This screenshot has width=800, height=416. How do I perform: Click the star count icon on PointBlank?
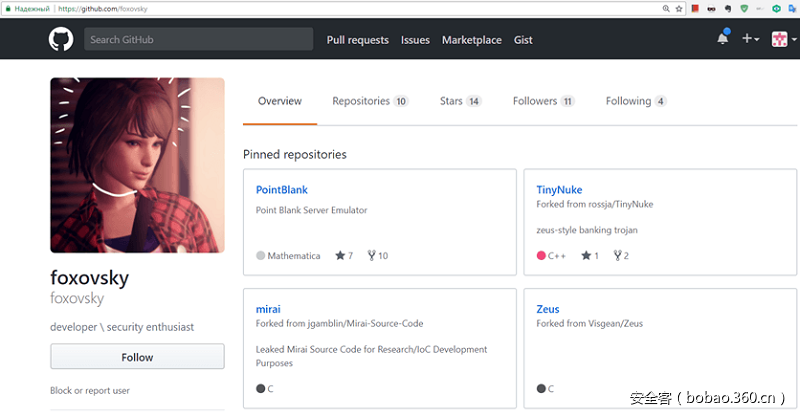click(339, 256)
